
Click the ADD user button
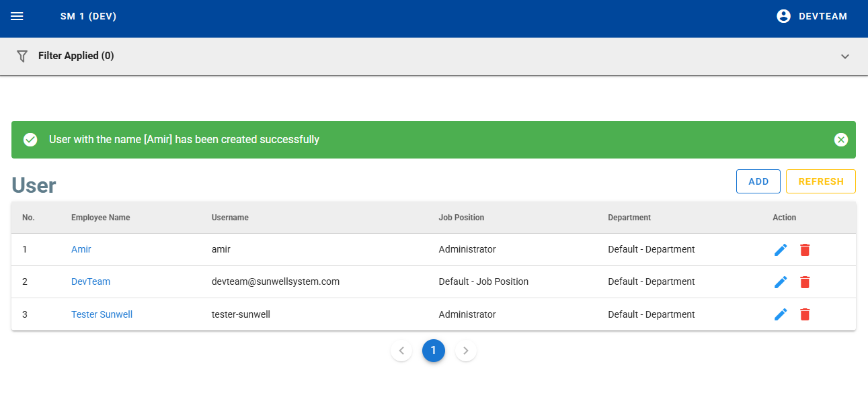[x=758, y=181]
